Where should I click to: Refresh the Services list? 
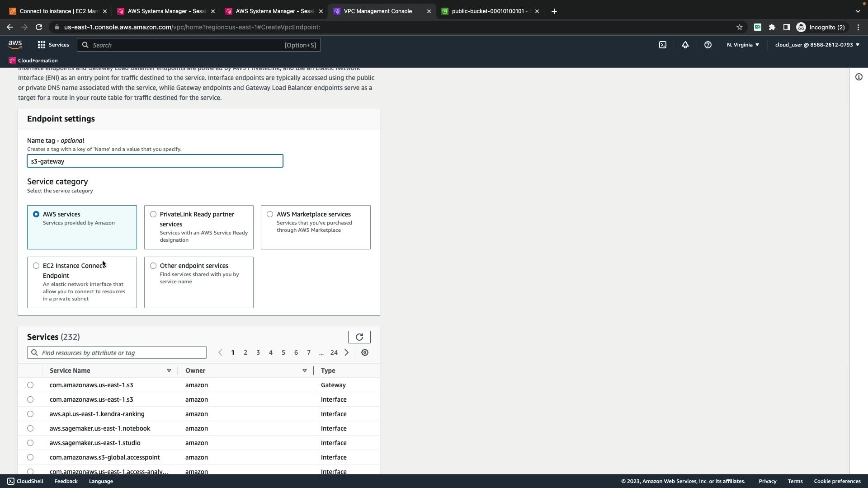pos(359,337)
